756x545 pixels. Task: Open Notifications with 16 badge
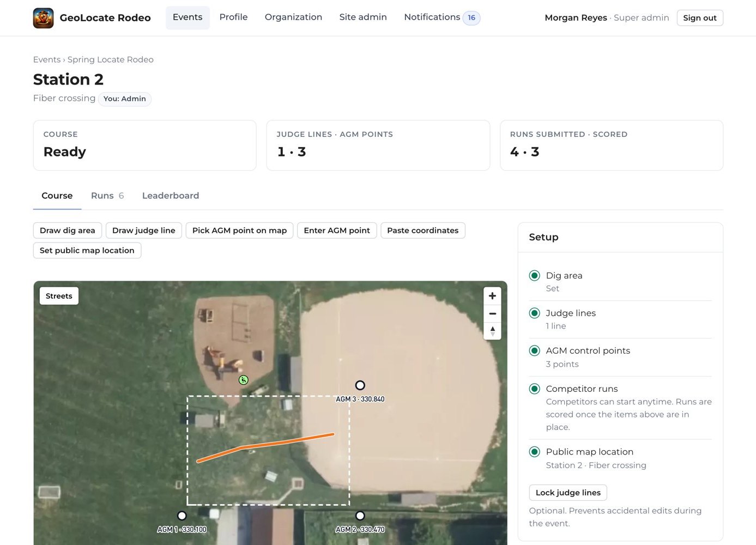[441, 17]
